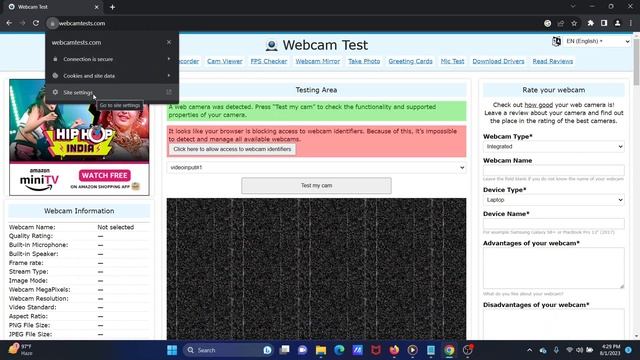Click the share page icon

[561, 23]
